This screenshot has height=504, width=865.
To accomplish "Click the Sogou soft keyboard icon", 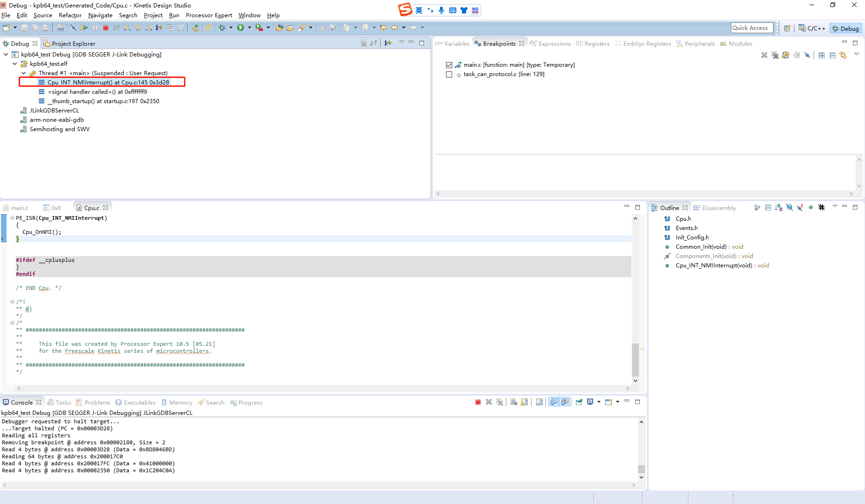I will [x=453, y=10].
